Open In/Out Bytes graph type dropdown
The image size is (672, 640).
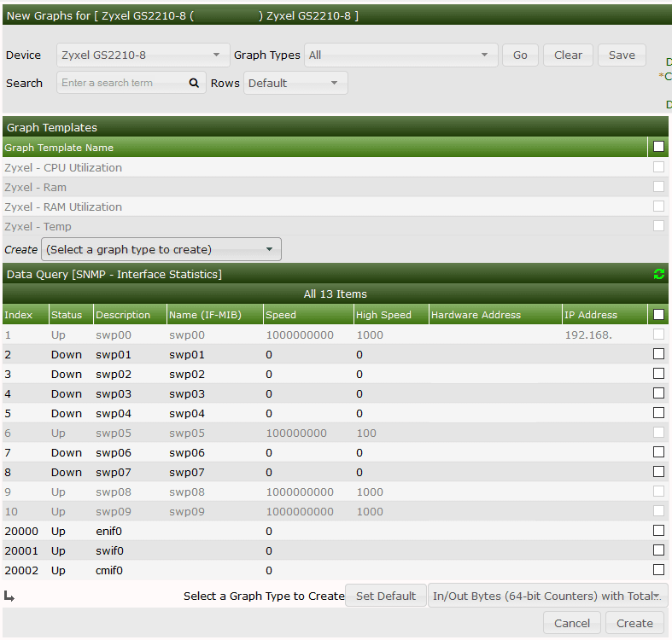pyautogui.click(x=547, y=596)
